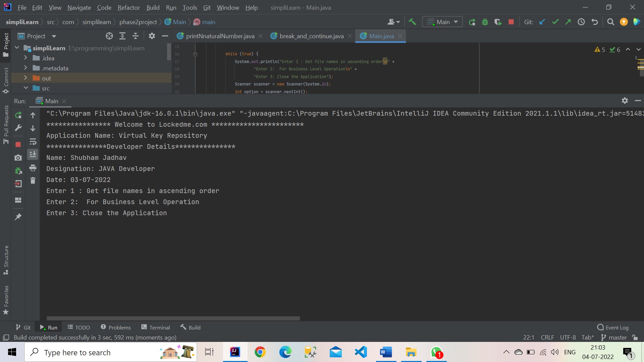Viewport: 644px width, 362px height.
Task: Open the Terminal tool window button
Action: click(x=156, y=327)
